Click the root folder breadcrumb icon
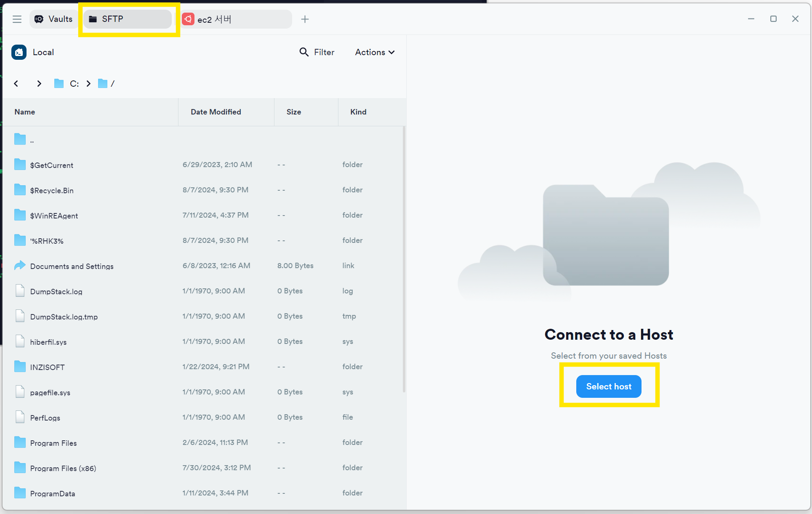Viewport: 812px width, 514px height. 103,83
